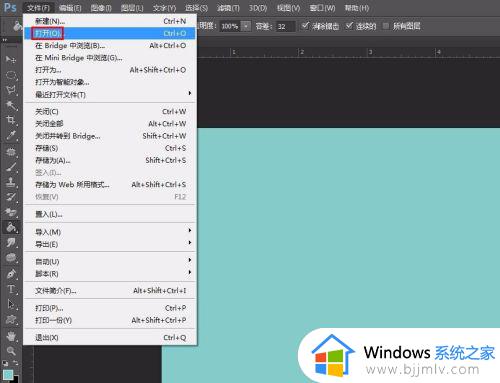Choose 打开为智能对象... entry
The height and width of the screenshot is (383, 500).
[x=110, y=82]
